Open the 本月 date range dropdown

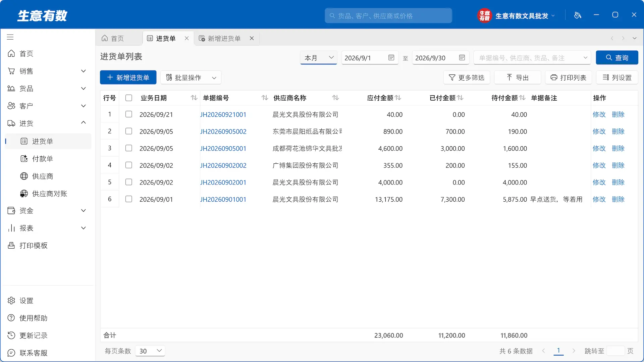coord(319,58)
